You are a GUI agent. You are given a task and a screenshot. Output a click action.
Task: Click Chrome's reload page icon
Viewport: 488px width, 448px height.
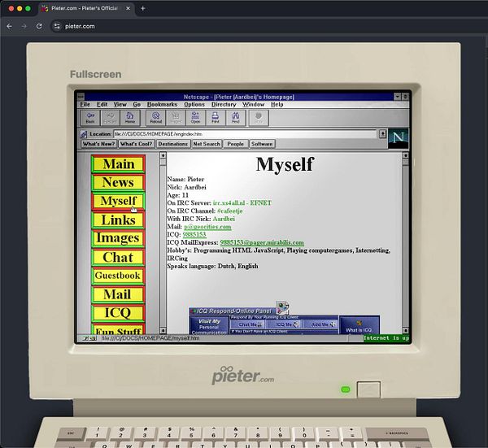pos(39,27)
